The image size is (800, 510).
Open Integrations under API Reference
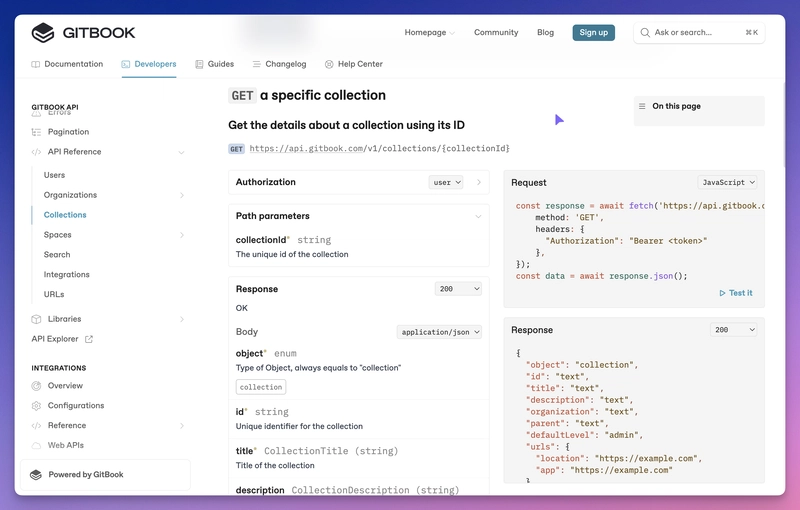67,275
